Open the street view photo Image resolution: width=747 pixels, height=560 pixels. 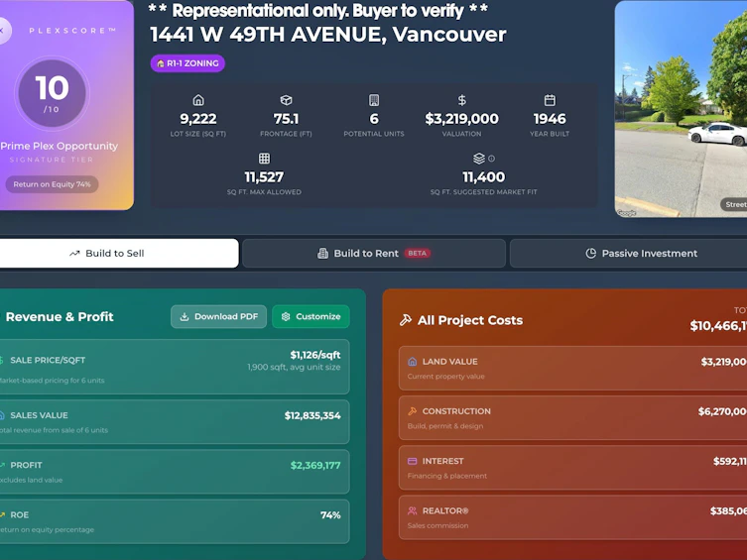pos(681,109)
